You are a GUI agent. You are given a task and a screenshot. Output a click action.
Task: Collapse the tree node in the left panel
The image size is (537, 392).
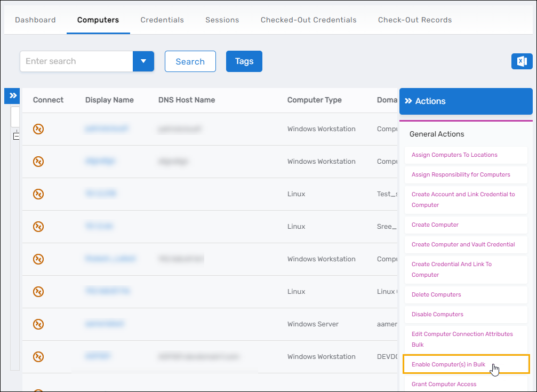coord(16,136)
